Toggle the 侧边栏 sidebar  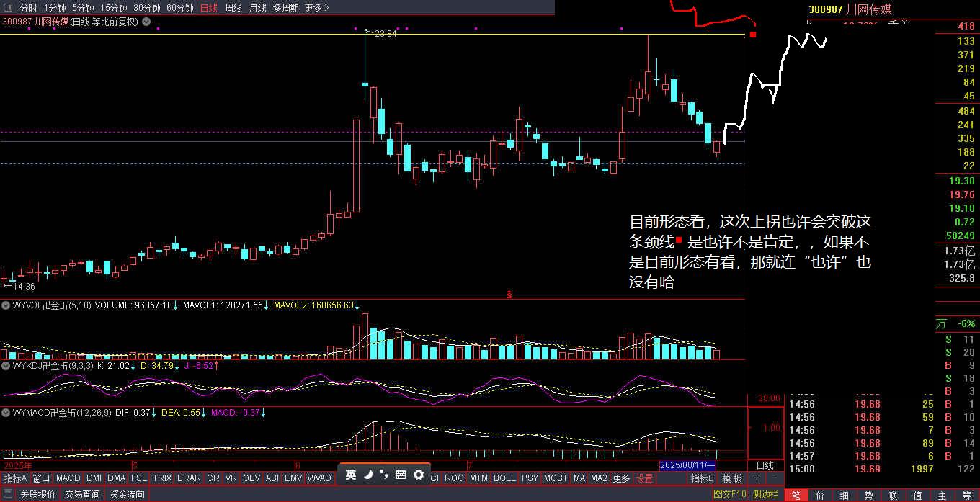click(765, 494)
